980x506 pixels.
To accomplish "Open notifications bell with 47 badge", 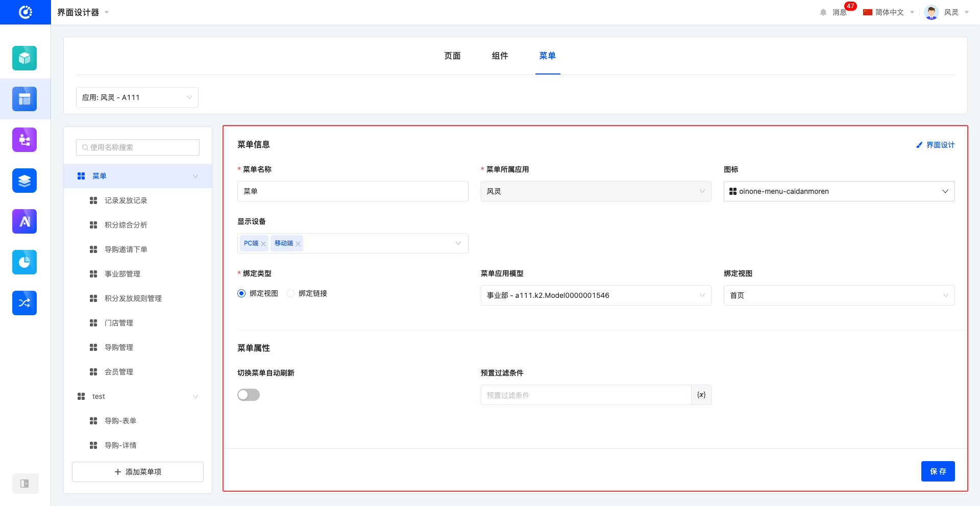I will point(823,12).
